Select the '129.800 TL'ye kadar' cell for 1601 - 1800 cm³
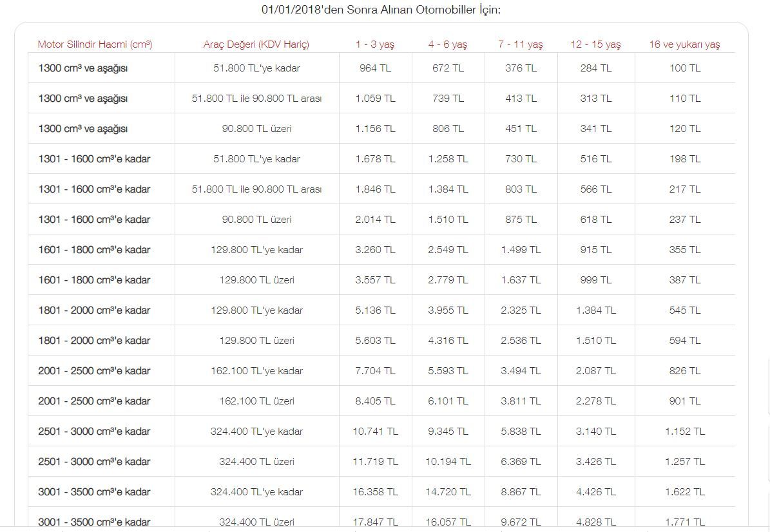This screenshot has height=532, width=770. point(256,250)
